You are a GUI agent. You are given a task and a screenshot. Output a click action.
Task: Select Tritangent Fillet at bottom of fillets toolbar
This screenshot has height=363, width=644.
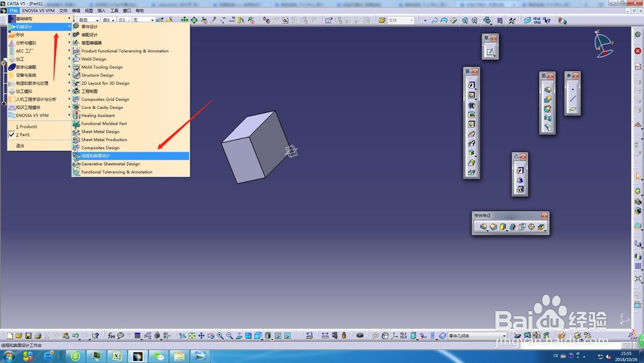[547, 128]
